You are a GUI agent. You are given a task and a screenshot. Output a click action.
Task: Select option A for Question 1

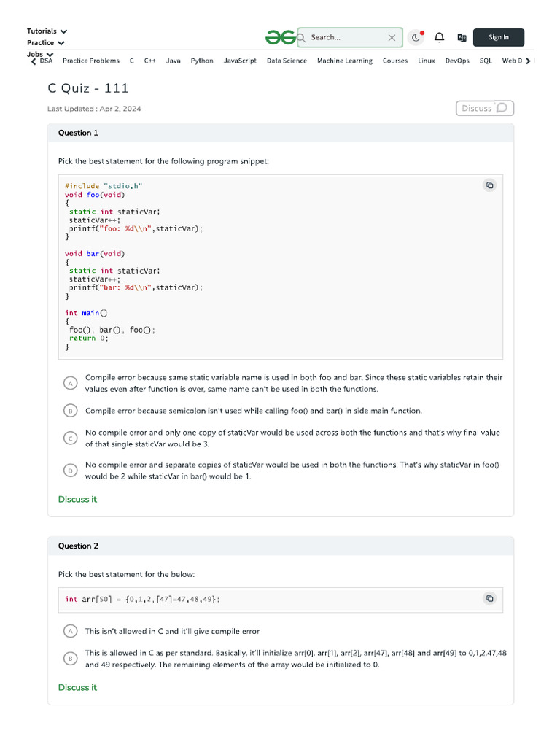coord(70,383)
